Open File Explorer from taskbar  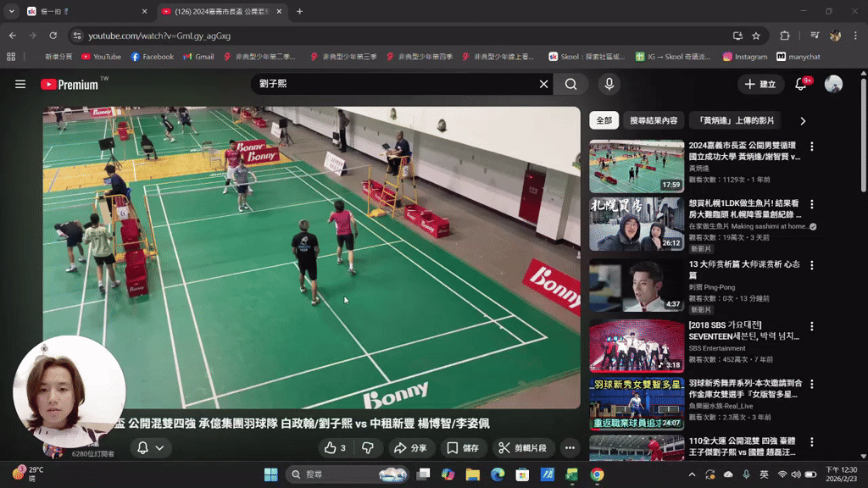(x=472, y=474)
